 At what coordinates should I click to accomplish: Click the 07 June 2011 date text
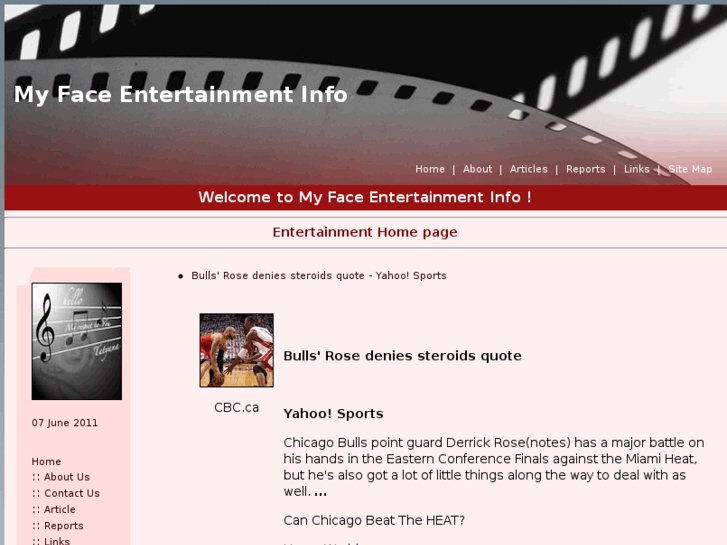(x=65, y=423)
